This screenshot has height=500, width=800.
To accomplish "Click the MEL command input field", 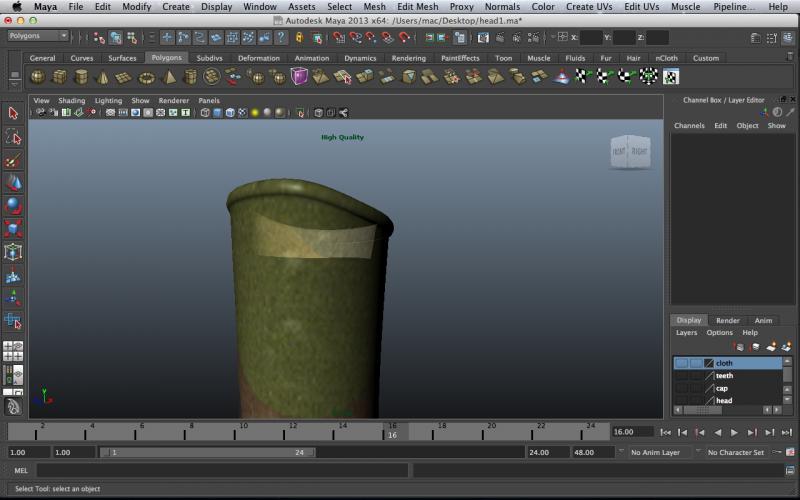I will coord(222,470).
